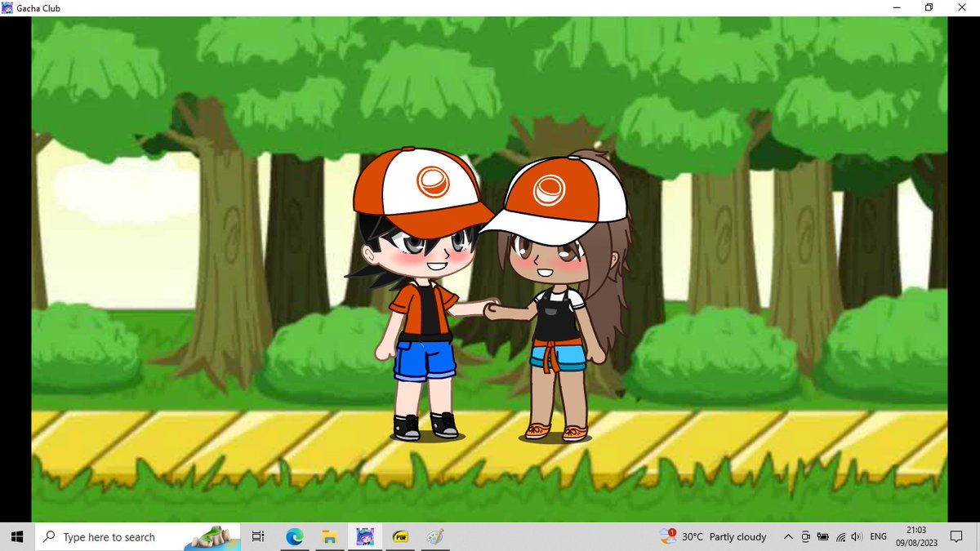Click the Gacha Club title bar icon

click(7, 8)
